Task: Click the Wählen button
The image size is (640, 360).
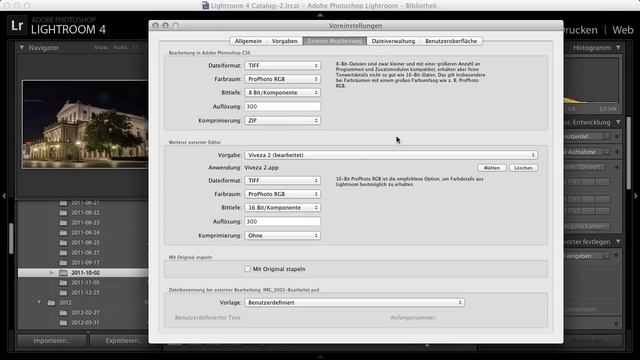Action: tap(492, 168)
